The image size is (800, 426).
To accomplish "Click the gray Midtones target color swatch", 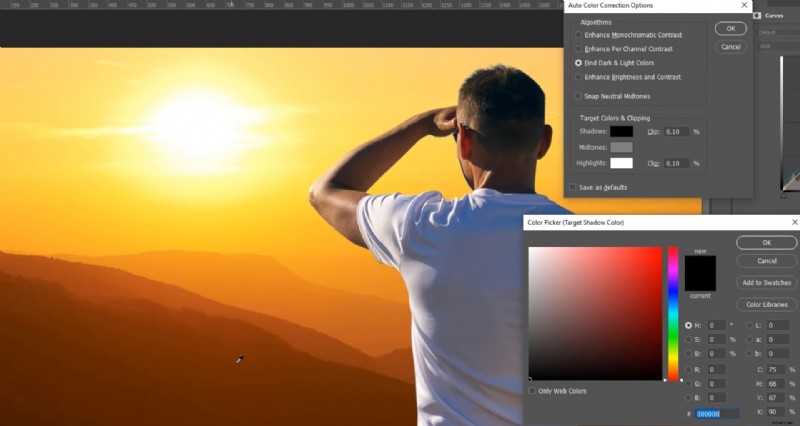I will 621,147.
